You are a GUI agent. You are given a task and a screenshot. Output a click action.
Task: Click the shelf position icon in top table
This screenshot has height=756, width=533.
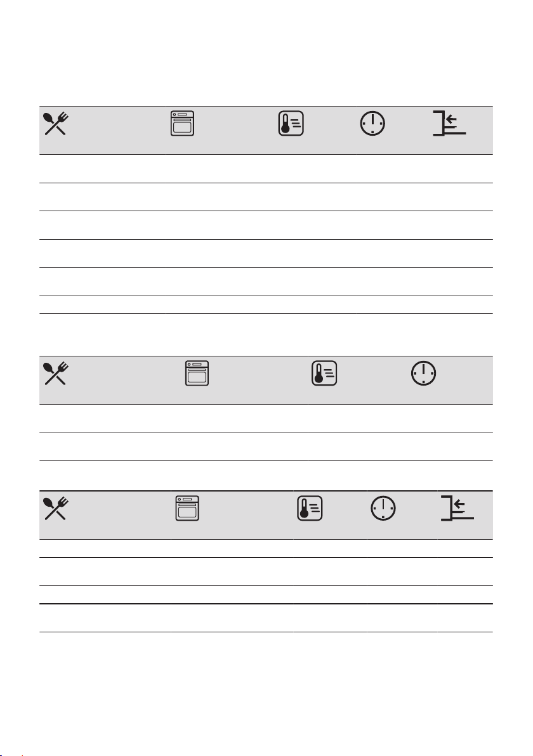pyautogui.click(x=449, y=124)
